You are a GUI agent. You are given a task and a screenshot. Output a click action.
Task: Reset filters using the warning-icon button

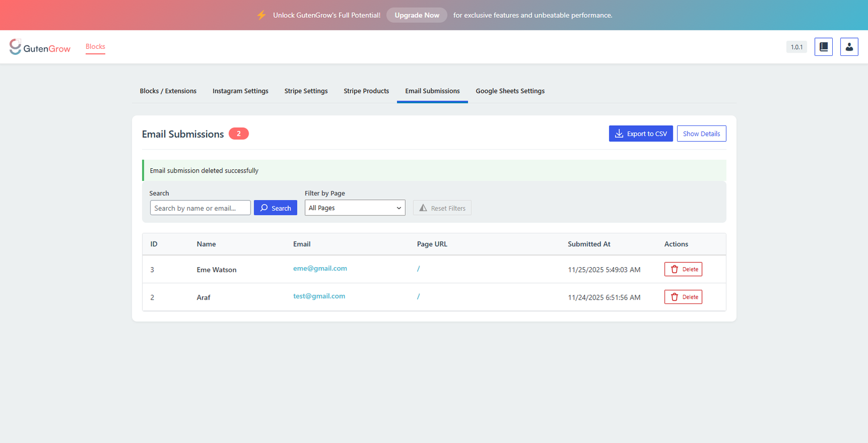click(x=442, y=208)
